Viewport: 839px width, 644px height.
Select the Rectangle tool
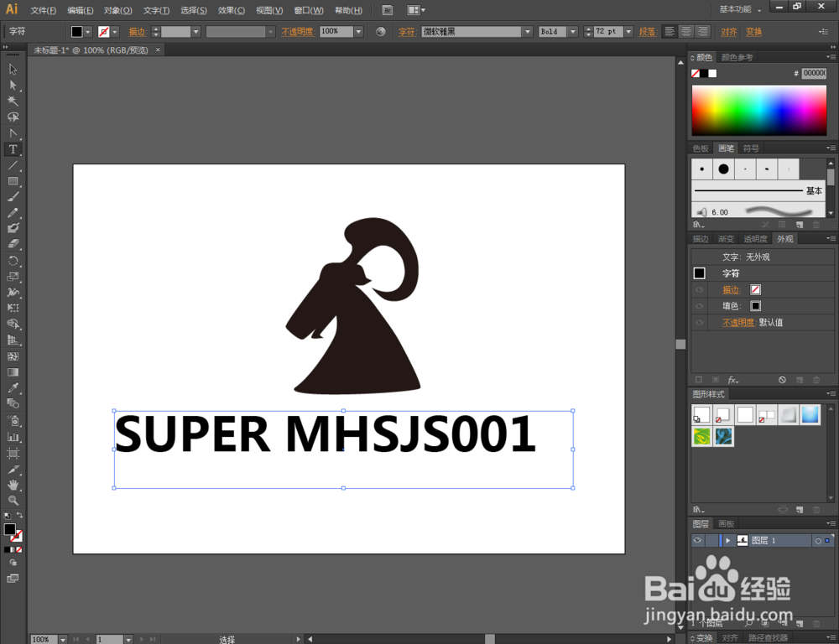click(13, 181)
